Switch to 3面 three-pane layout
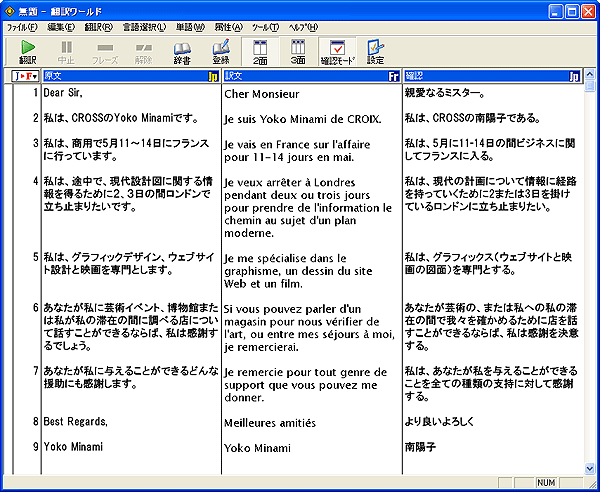 click(298, 52)
